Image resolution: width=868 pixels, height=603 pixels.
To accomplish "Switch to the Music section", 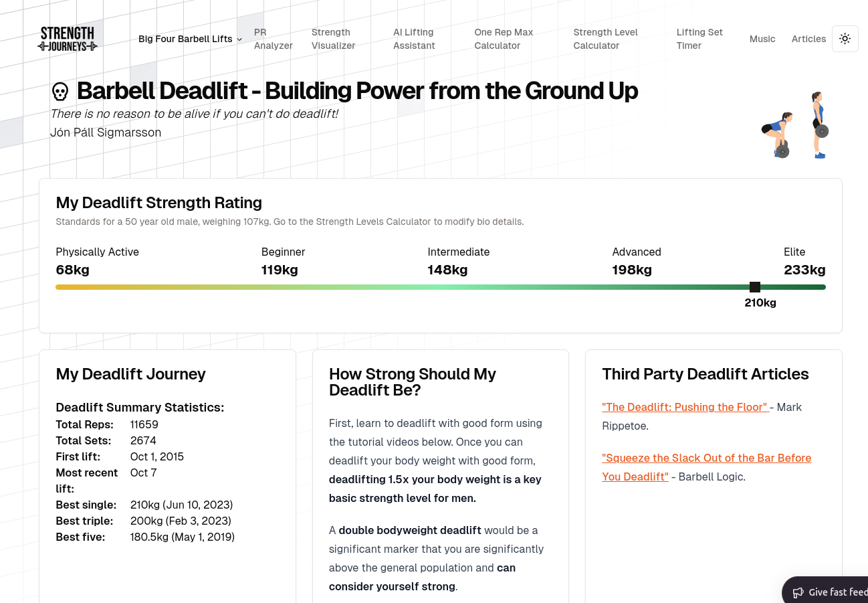I will 762,39.
